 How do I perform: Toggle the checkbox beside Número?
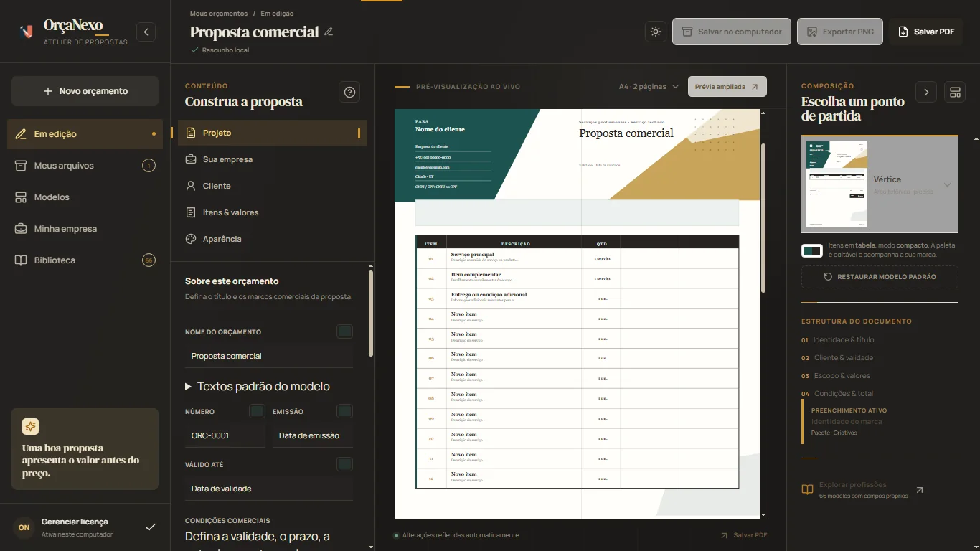point(257,411)
